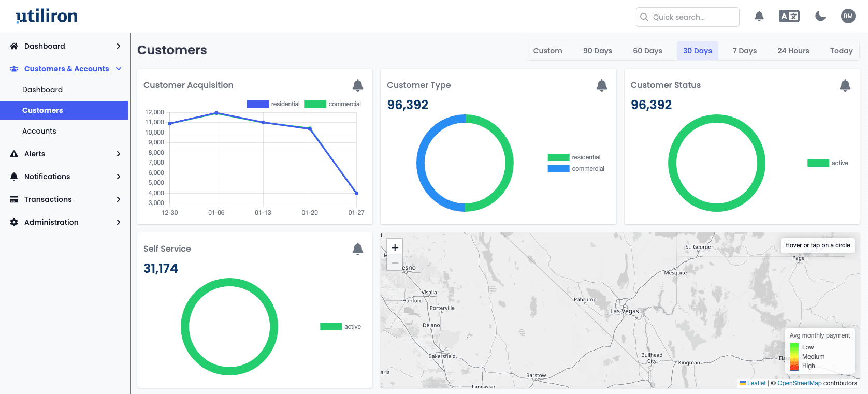Click the 'Hover or tap on a circle' hint
Viewport: 868px width, 394px height.
point(818,245)
